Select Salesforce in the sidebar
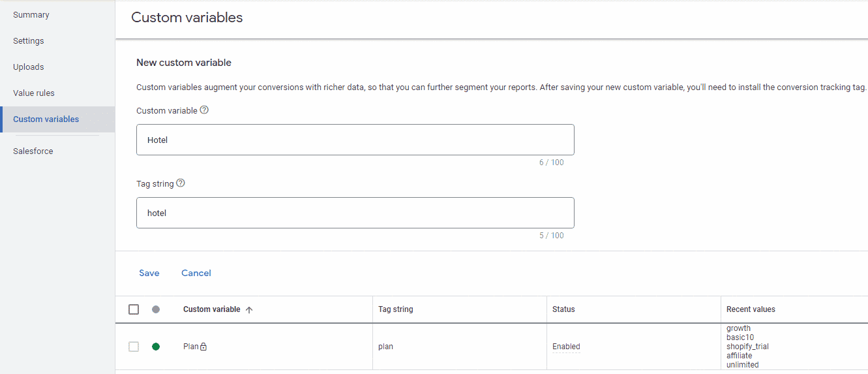868x374 pixels. (33, 151)
